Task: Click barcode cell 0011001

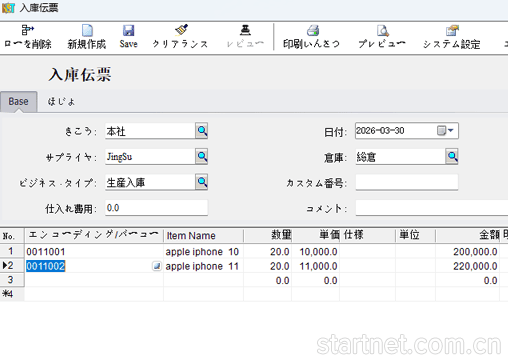Action: click(x=94, y=252)
